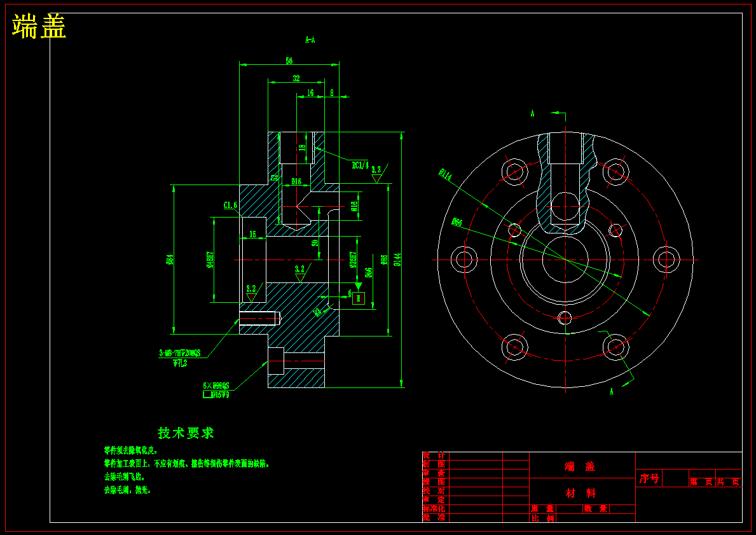Select the '技术要求' heading text
Screen dimensions: 756x535
tap(186, 433)
